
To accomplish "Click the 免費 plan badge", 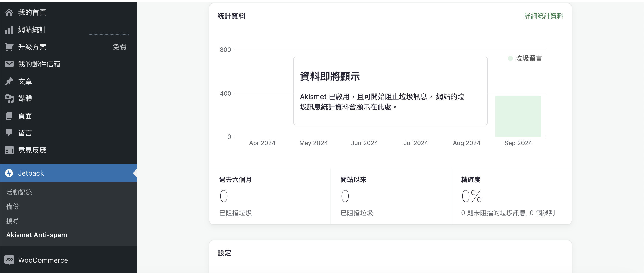I will pos(120,47).
